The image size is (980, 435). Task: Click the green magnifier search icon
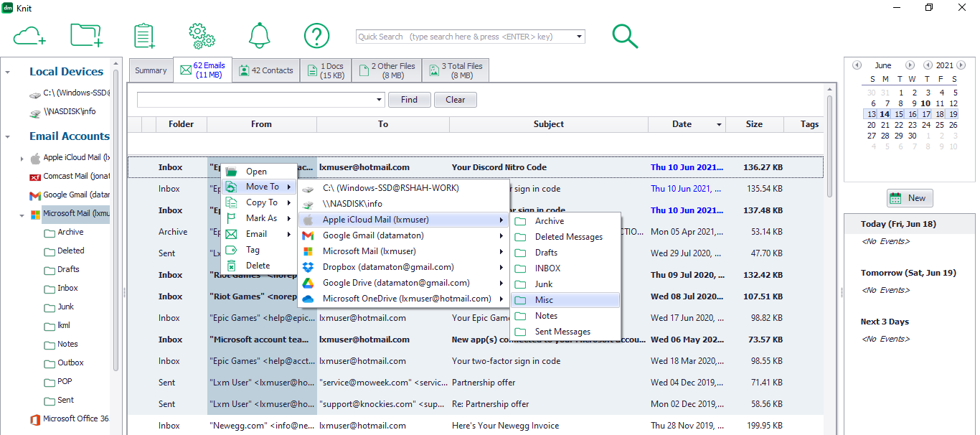pos(625,36)
